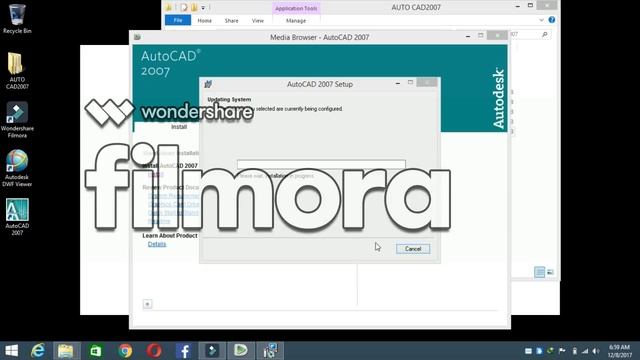The image size is (640, 360).
Task: Select the Application Tools contextual tab
Action: pos(296,8)
